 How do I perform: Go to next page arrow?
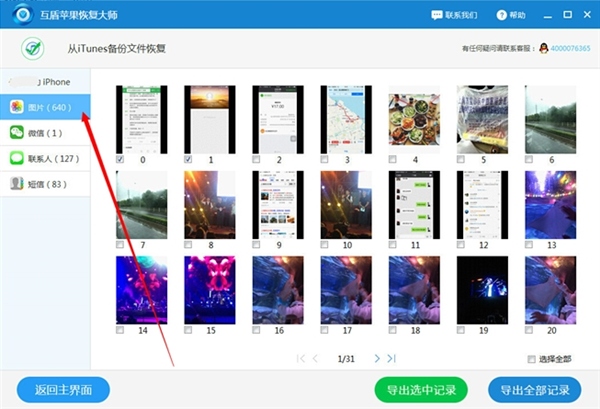pyautogui.click(x=377, y=358)
